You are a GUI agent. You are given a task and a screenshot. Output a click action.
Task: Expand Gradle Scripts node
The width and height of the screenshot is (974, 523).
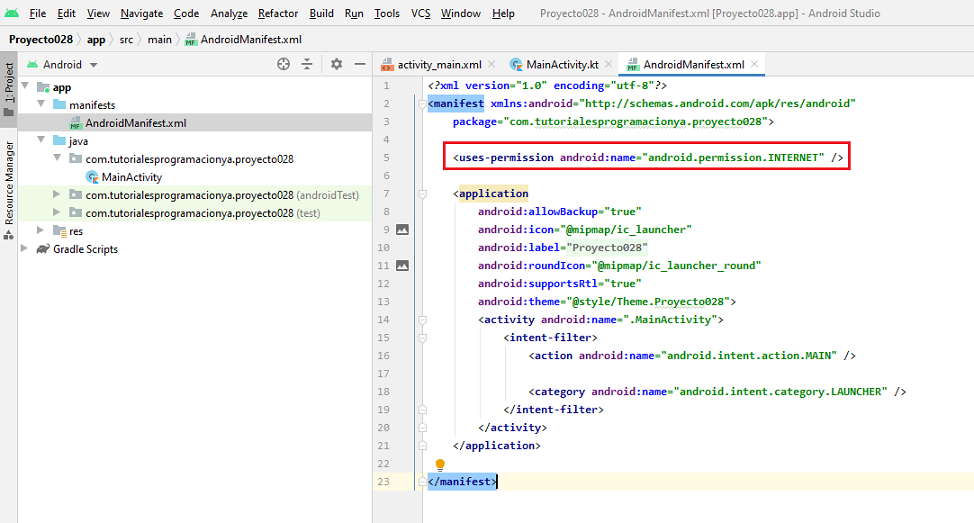[24, 248]
